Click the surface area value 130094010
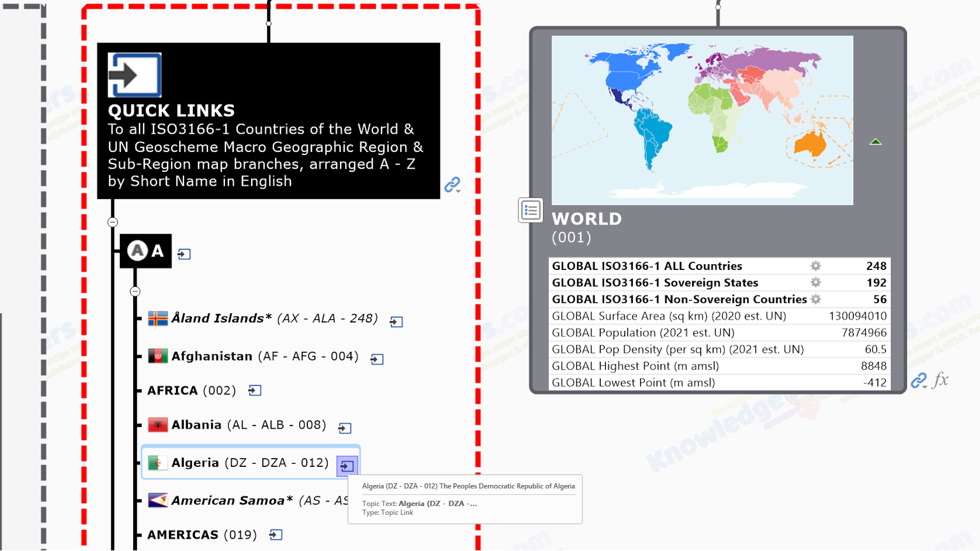This screenshot has width=980, height=551. point(857,316)
